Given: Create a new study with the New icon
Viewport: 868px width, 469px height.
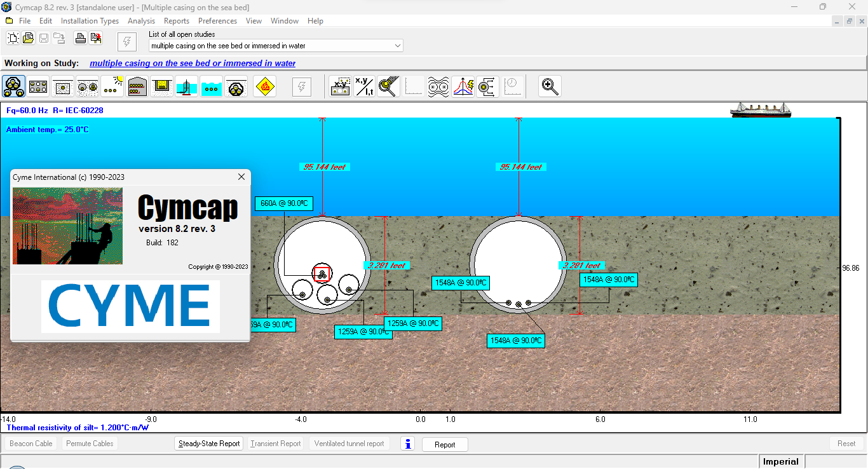Looking at the screenshot, I should (x=12, y=38).
